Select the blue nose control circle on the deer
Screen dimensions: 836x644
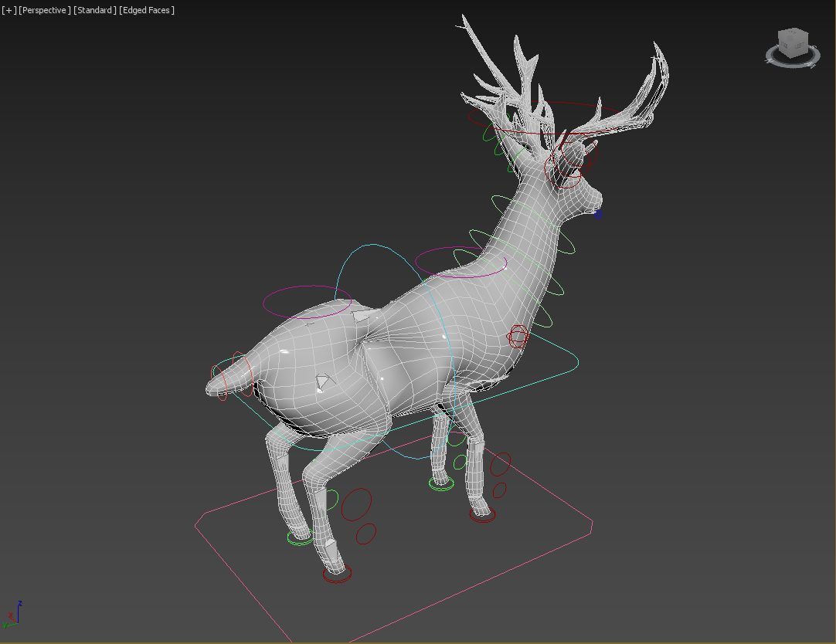click(x=598, y=214)
